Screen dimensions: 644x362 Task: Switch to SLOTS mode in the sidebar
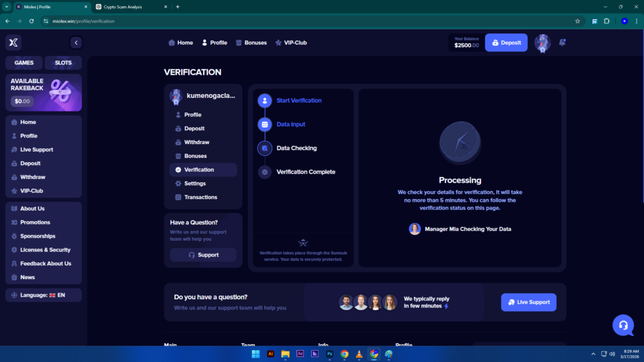pos(63,62)
